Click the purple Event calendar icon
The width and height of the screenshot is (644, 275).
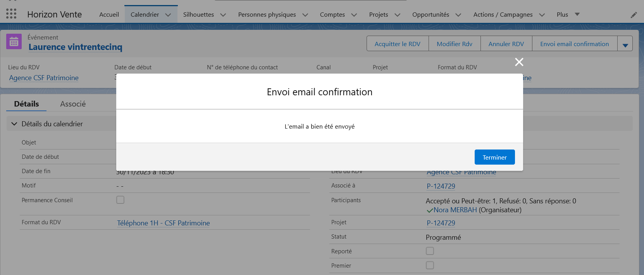[x=14, y=41]
